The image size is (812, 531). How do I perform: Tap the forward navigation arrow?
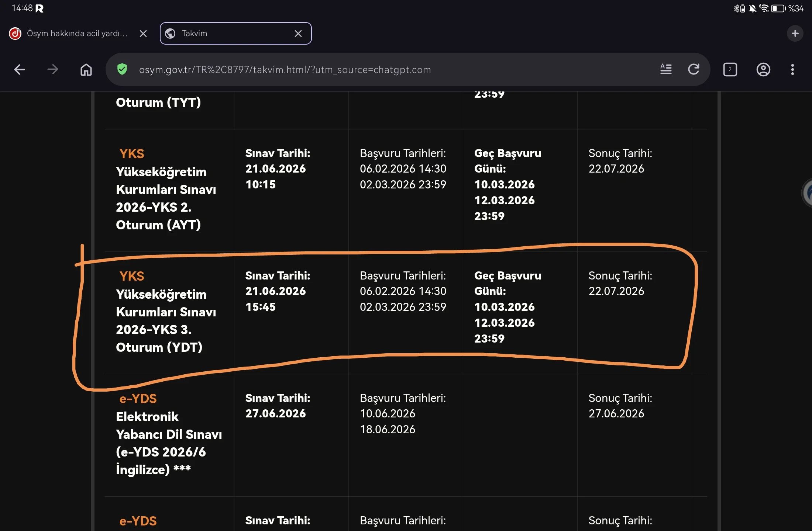tap(53, 69)
